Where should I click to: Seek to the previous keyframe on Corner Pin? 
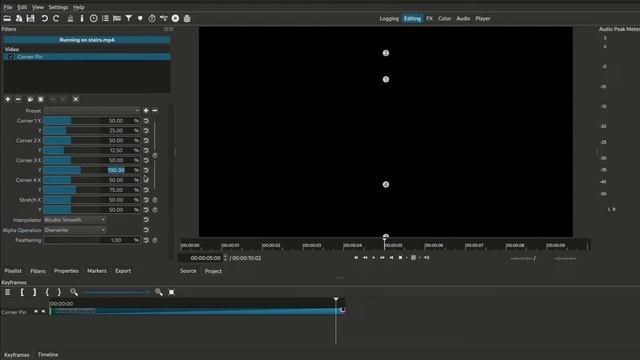36,311
